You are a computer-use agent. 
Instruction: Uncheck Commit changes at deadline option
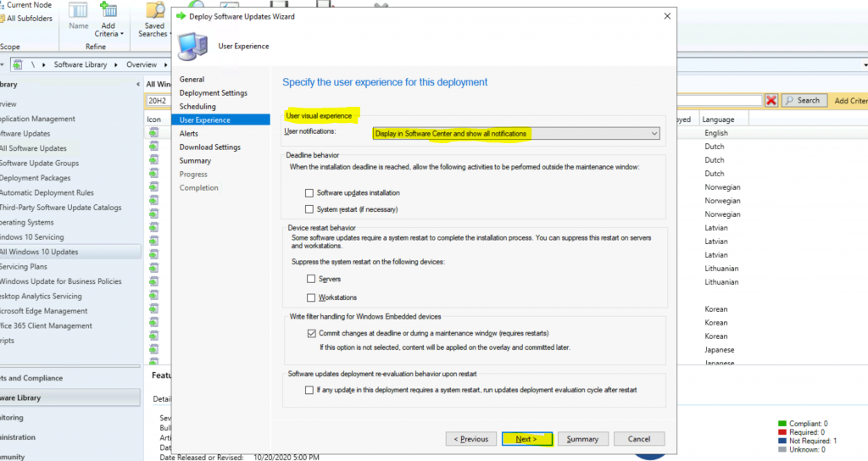coord(312,333)
